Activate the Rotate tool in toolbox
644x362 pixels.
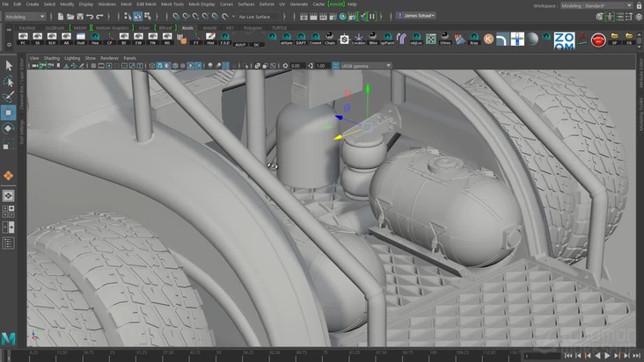(x=9, y=128)
